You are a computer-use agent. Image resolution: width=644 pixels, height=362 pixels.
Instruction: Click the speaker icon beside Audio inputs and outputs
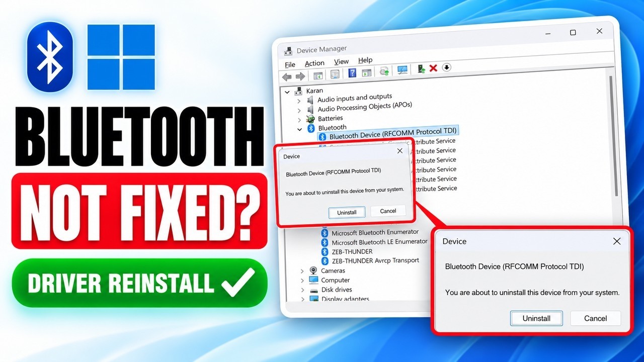click(310, 100)
